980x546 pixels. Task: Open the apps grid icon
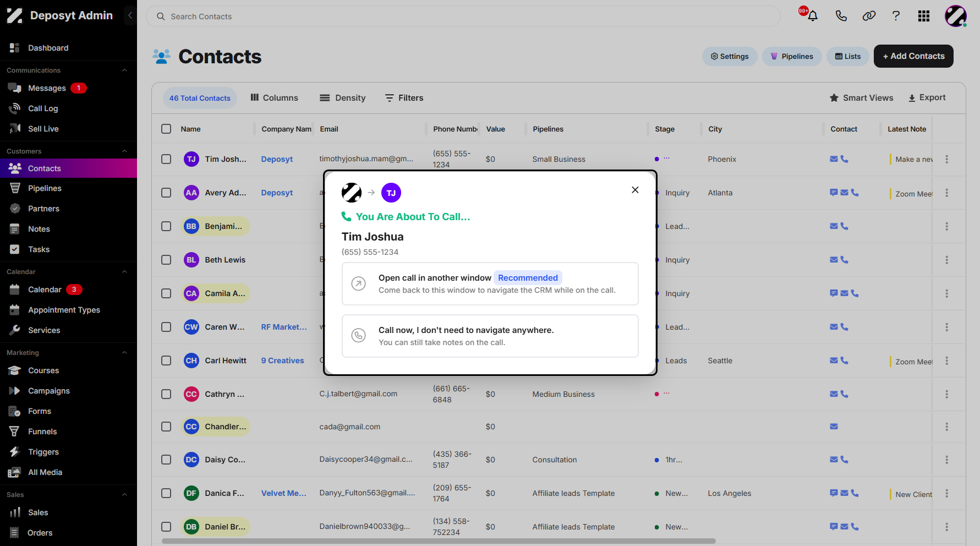924,16
